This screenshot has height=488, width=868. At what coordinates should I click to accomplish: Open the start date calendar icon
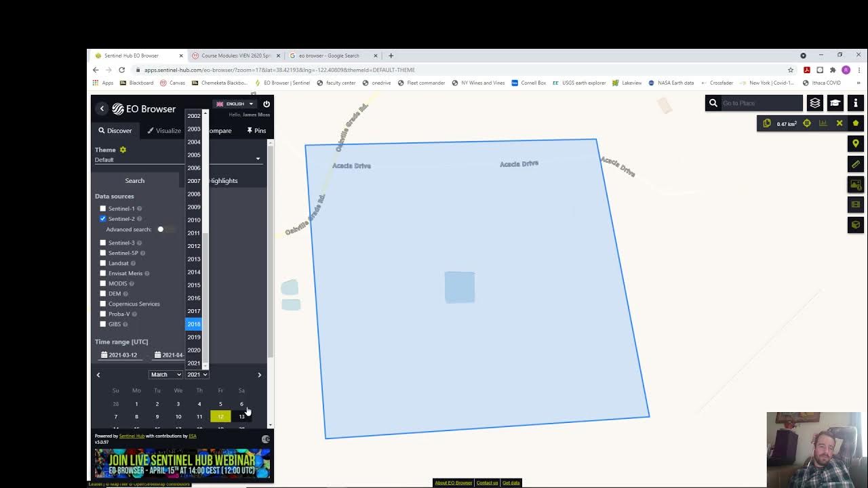tap(104, 355)
